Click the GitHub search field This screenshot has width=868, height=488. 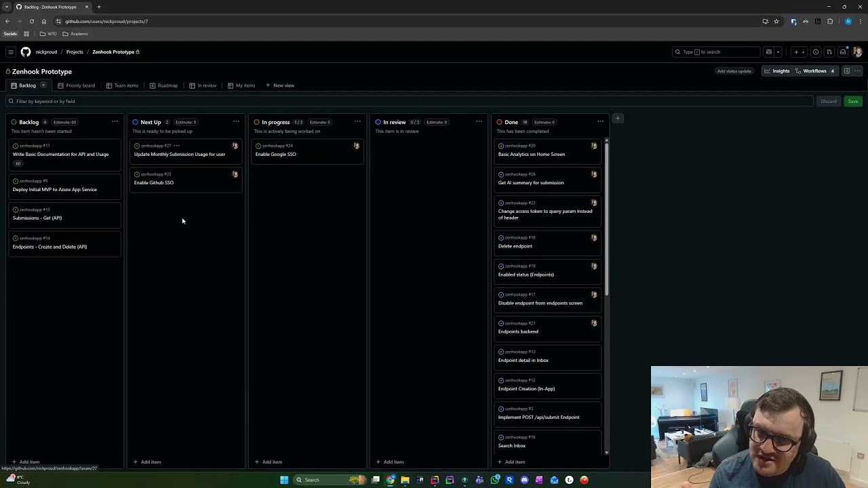[x=715, y=52]
